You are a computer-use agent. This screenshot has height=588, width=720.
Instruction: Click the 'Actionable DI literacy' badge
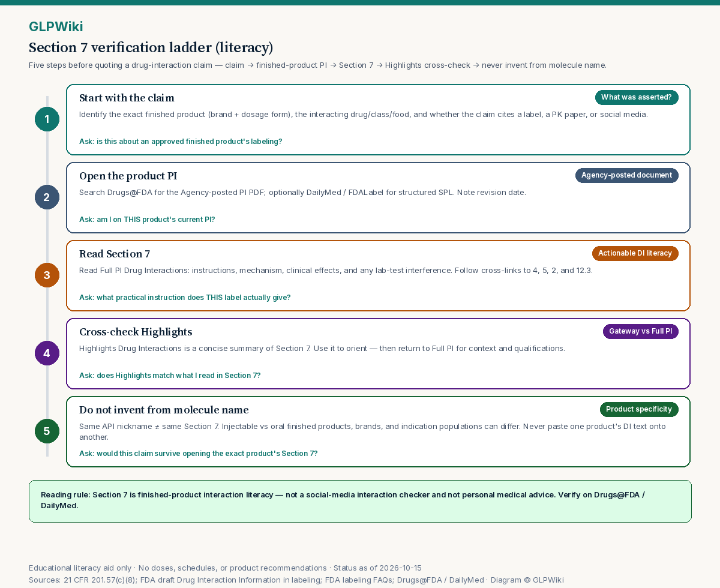pos(635,253)
